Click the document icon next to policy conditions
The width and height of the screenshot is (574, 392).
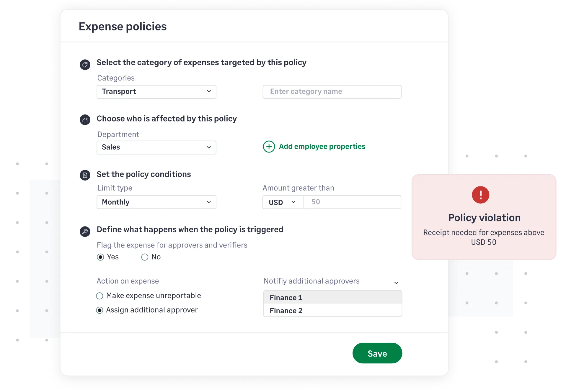(x=85, y=175)
